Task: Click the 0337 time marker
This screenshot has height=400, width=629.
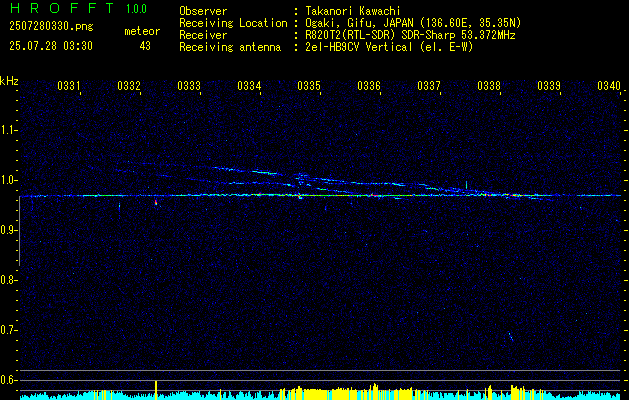Action: 429,85
